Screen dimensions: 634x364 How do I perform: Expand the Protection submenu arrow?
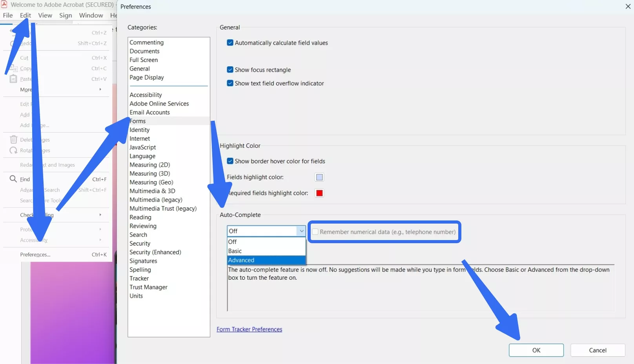coord(100,229)
